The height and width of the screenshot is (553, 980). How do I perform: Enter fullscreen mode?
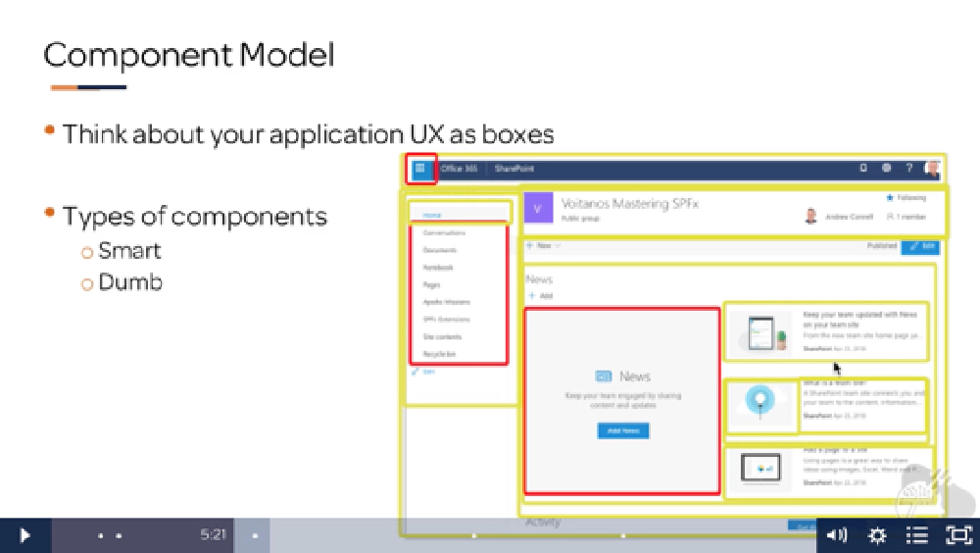tap(958, 535)
